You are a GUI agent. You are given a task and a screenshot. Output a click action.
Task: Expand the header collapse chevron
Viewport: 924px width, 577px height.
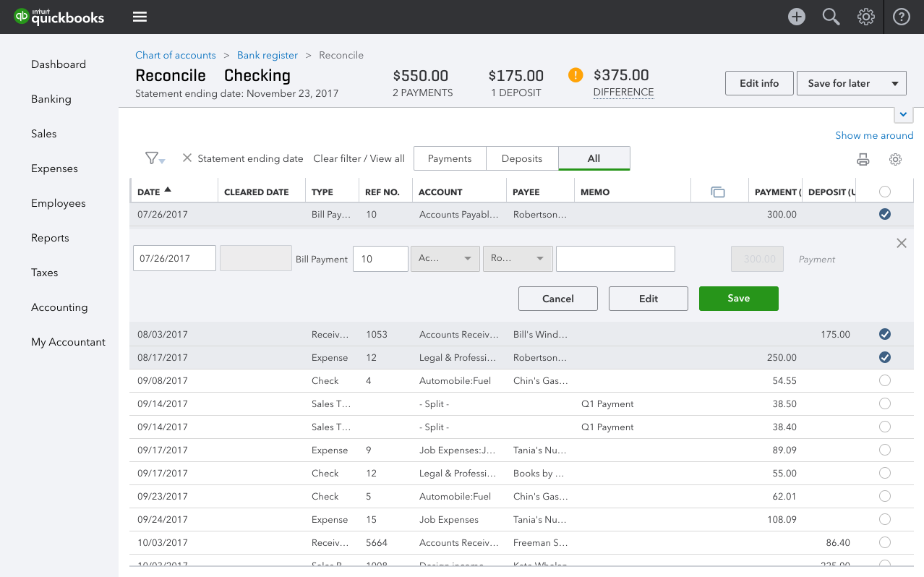coord(904,114)
